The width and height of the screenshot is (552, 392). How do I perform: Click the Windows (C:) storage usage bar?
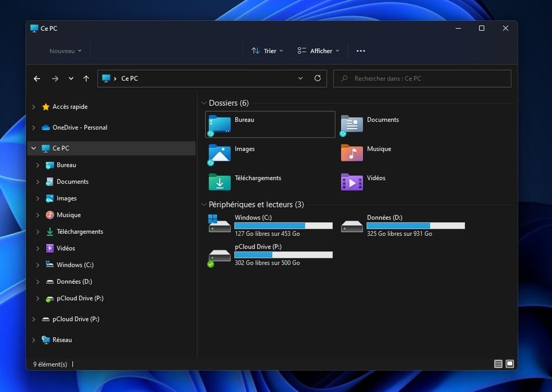[283, 225]
